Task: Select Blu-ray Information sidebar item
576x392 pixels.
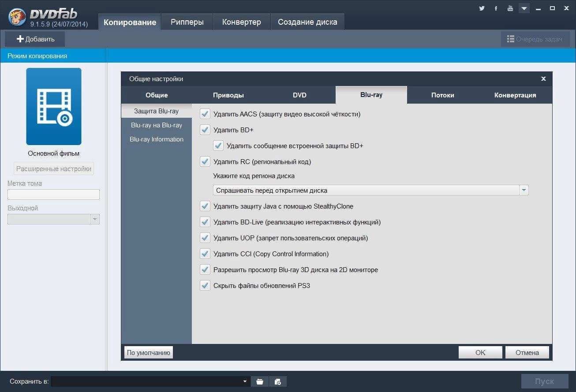Action: point(157,139)
